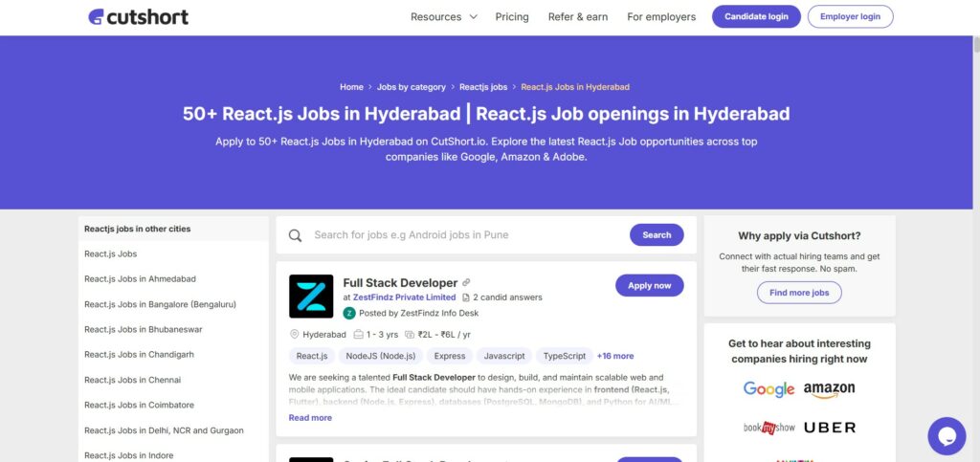Click the ZestFindz Info Desk avatar
The height and width of the screenshot is (462, 980).
point(349,313)
